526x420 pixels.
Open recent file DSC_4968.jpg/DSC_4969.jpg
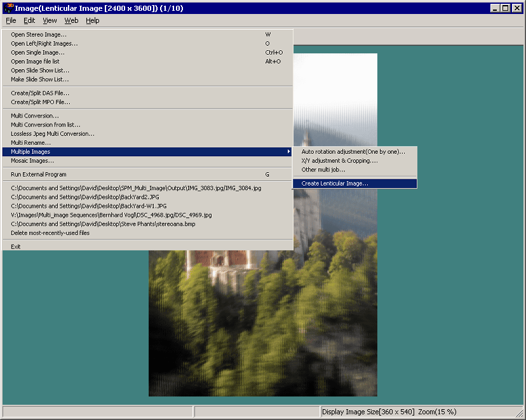(x=147, y=215)
